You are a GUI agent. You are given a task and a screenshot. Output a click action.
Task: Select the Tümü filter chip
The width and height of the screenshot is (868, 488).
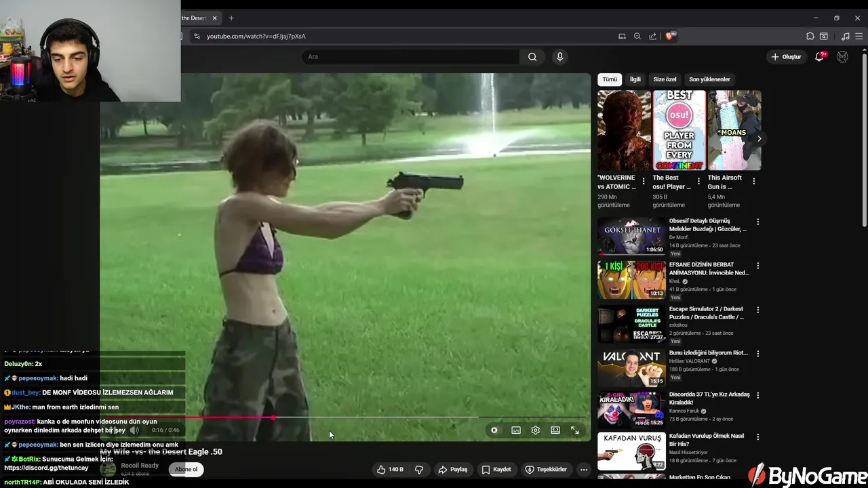(x=610, y=79)
